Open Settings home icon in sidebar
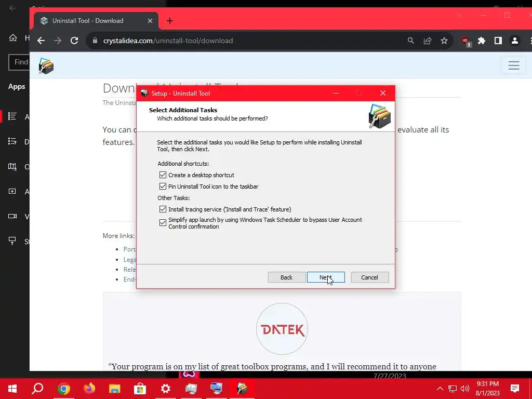This screenshot has height=399, width=532. [13, 37]
